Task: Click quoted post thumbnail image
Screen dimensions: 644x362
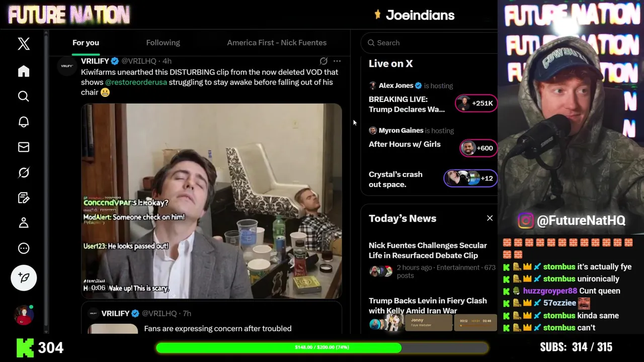Action: [113, 329]
